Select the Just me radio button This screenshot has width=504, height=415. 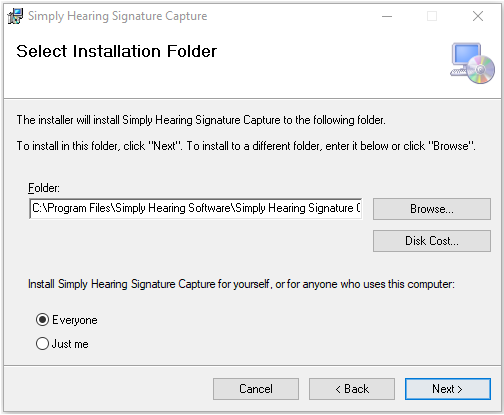(42, 344)
